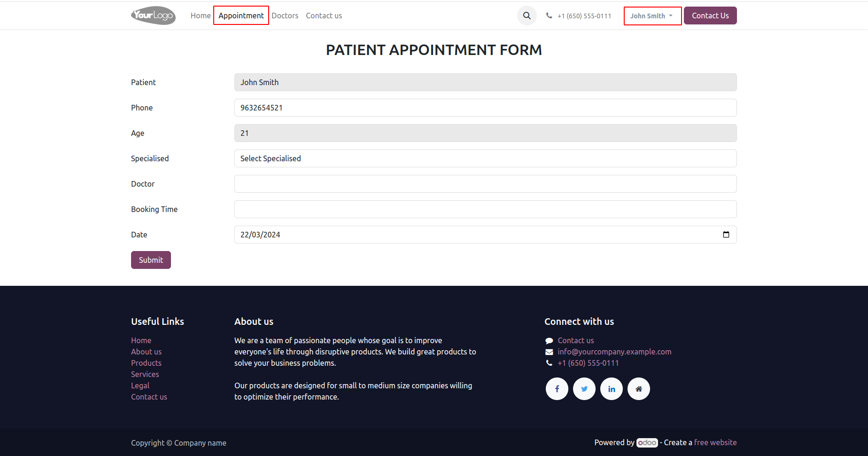Click the YourLogo header logo

coord(153,16)
